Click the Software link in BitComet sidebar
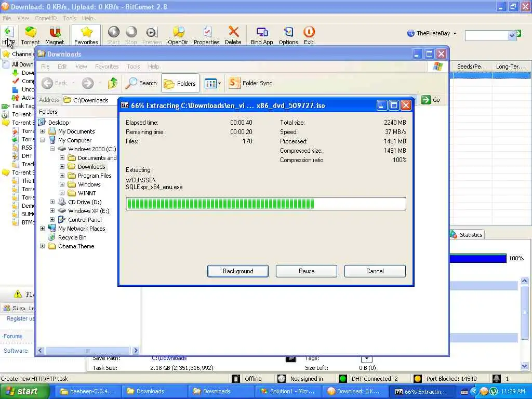The image size is (532, 399). pos(16,351)
